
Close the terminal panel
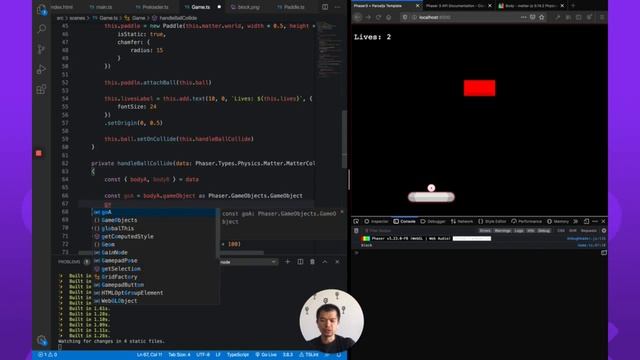(337, 262)
